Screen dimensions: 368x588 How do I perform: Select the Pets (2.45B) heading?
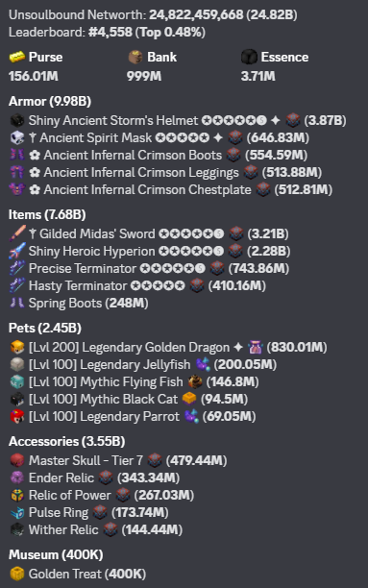click(x=45, y=329)
